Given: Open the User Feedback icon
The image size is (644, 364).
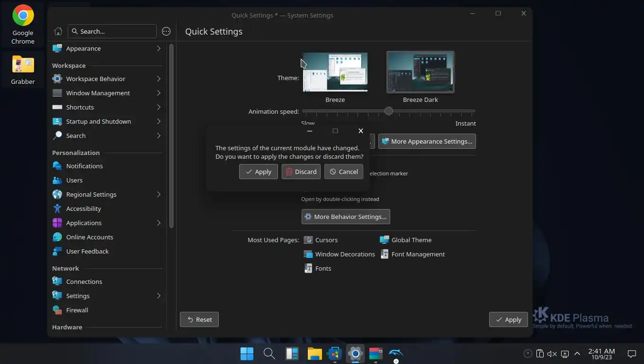Looking at the screenshot, I should 57,251.
